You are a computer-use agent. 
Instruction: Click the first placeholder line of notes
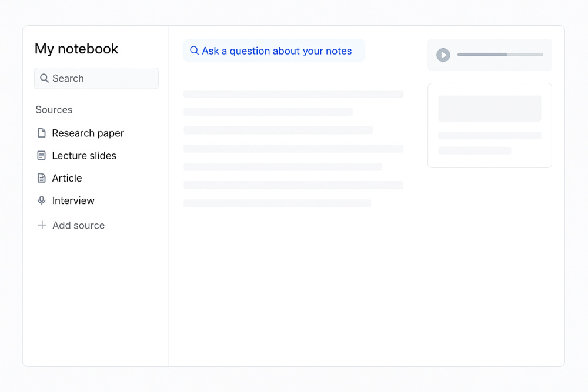pyautogui.click(x=293, y=94)
